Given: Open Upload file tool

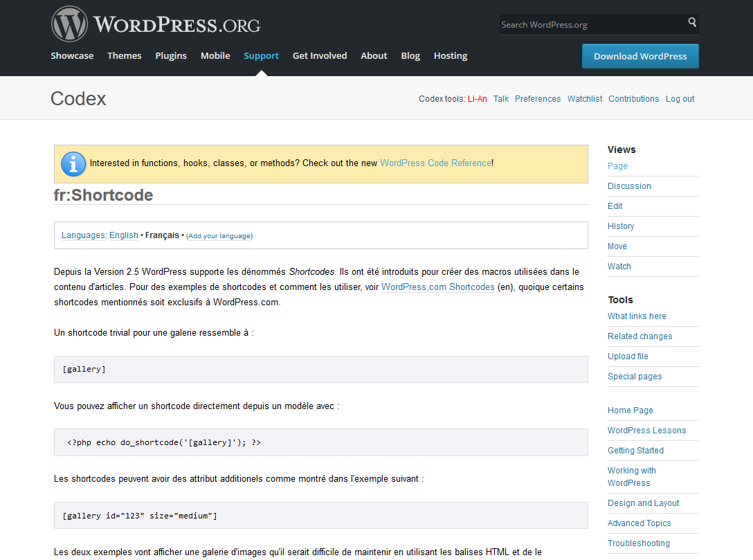Looking at the screenshot, I should [628, 356].
